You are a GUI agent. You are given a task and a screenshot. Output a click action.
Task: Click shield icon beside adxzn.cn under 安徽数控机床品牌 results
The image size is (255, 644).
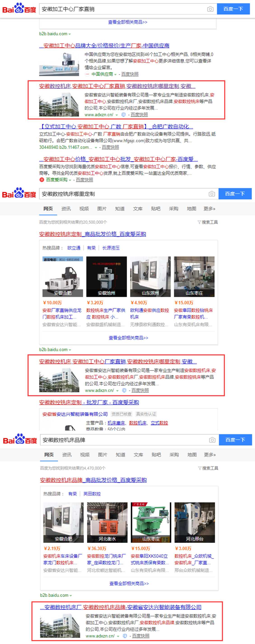125,636
